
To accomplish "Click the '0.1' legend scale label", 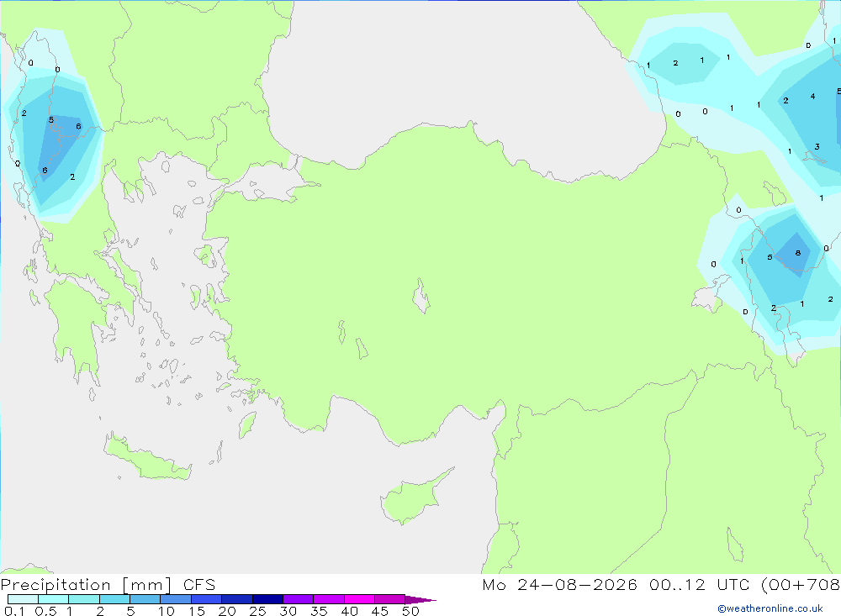I will click(x=14, y=611).
